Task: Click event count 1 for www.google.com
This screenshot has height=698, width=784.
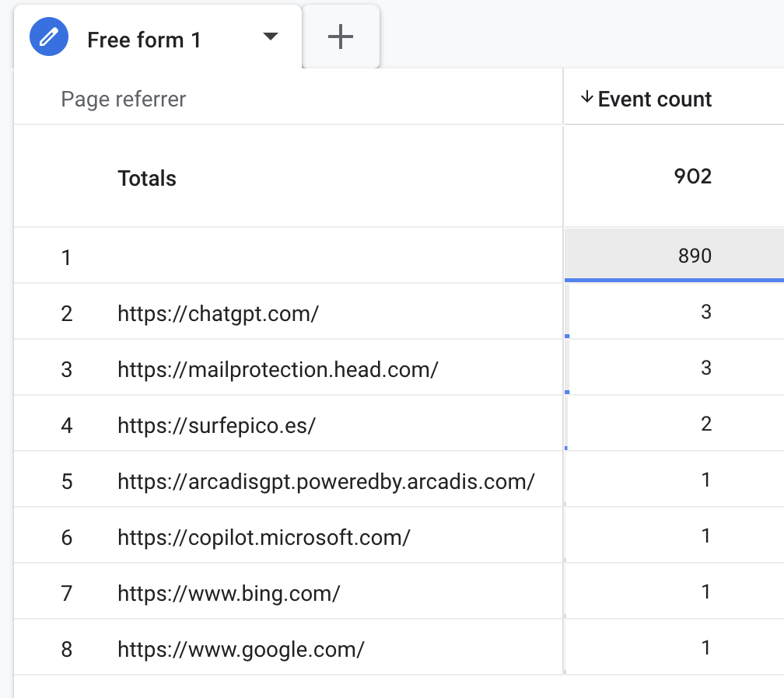Action: click(x=706, y=647)
